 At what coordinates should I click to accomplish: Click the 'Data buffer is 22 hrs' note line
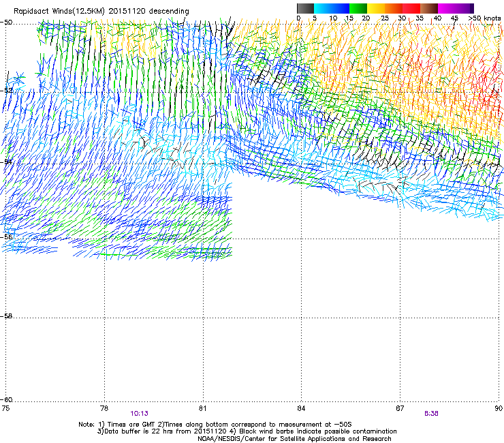247,431
